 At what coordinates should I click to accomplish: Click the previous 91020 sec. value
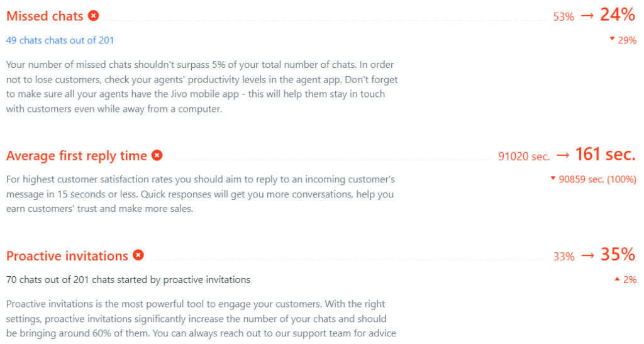524,157
